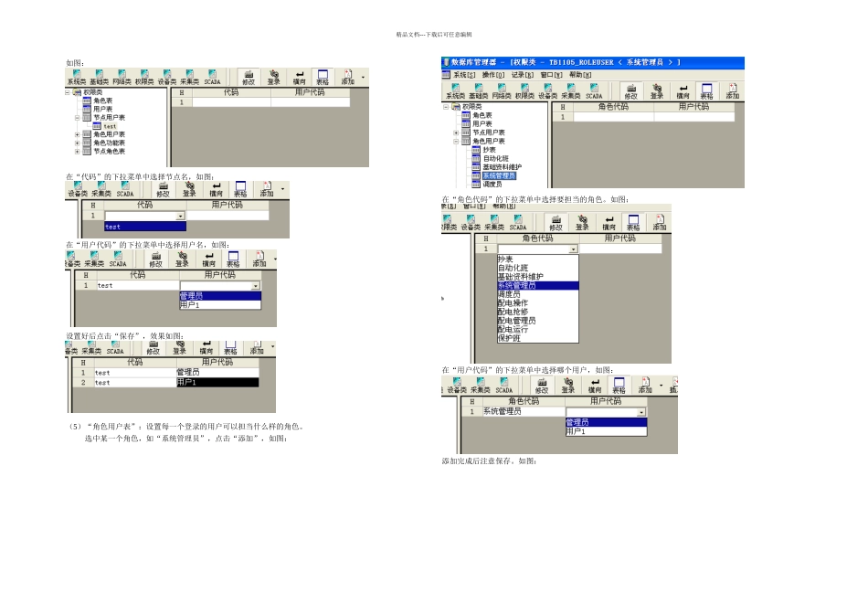Image resolution: width=868 pixels, height=614 pixels.
Task: Open 用户代码 dropdown arrow beside 系统管理员 row
Action: coord(641,412)
